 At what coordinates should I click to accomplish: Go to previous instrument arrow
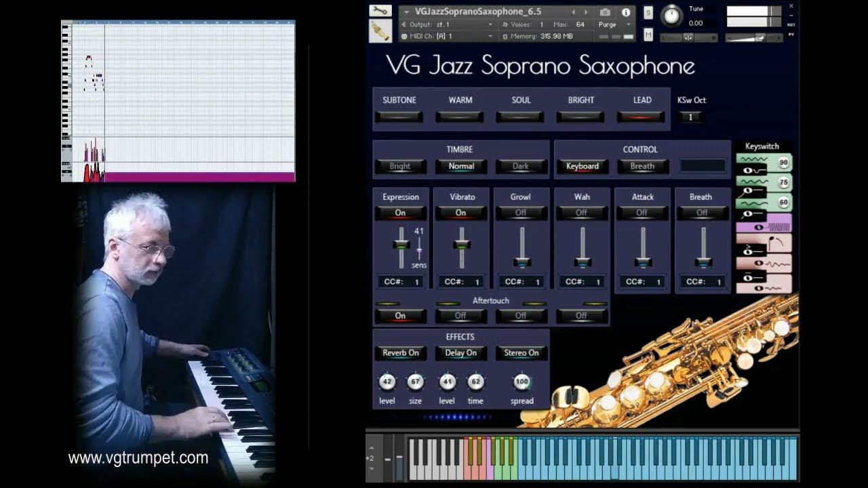pyautogui.click(x=574, y=12)
